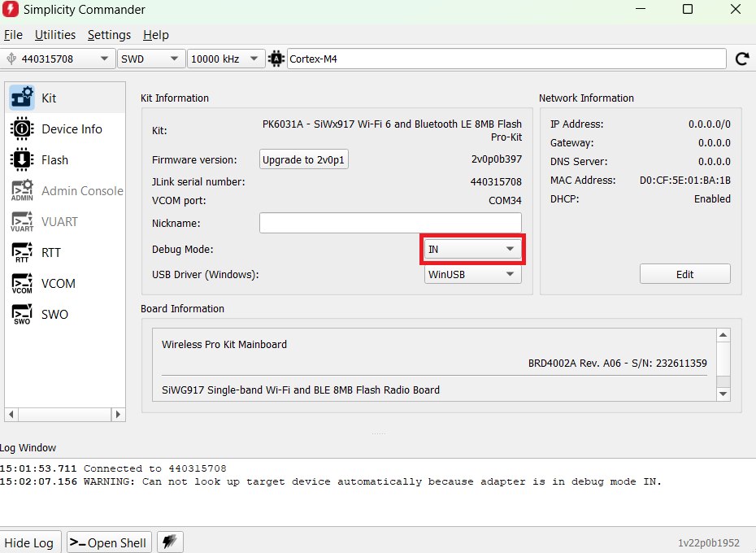Open the WinUSB driver dropdown
Screen dimensions: 756x553
[x=471, y=274]
